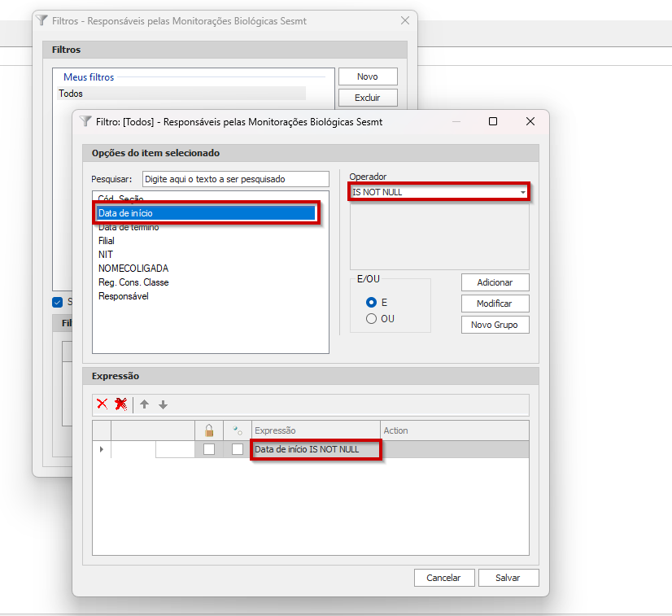Click the Pesquisar search text field
This screenshot has width=672, height=616.
pos(235,179)
